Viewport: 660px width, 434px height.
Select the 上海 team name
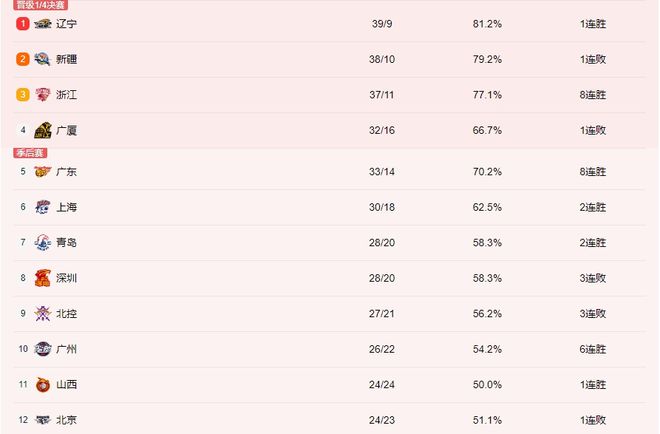point(67,207)
